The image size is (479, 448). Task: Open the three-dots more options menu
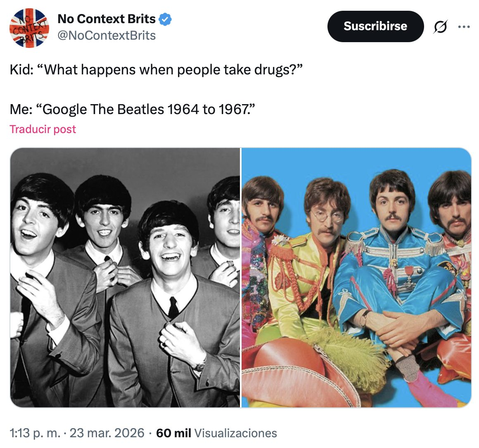464,27
